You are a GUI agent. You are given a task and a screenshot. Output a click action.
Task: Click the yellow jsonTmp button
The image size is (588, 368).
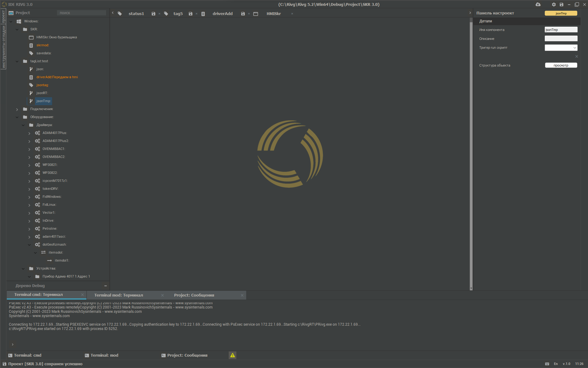tap(561, 13)
